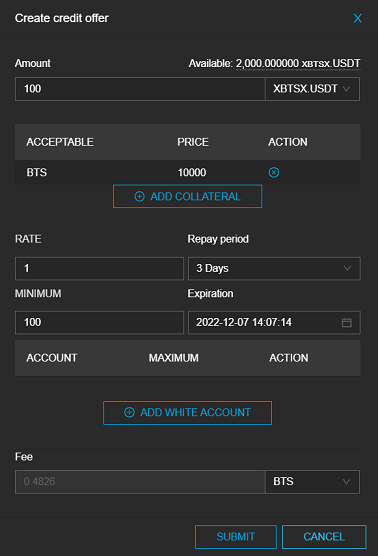
Task: Cancel the credit offer
Action: click(324, 537)
